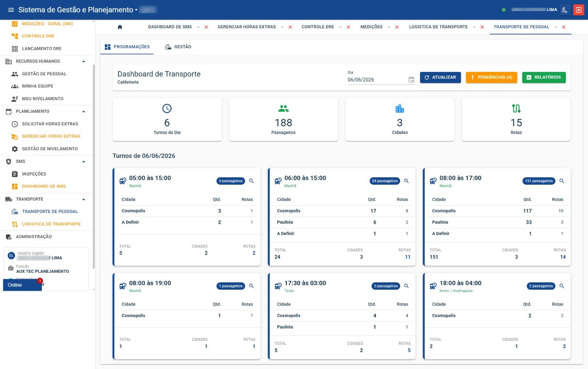The image size is (588, 369).
Task: Collapse the TRANSPORTE sidebar section
Action: coord(84,199)
